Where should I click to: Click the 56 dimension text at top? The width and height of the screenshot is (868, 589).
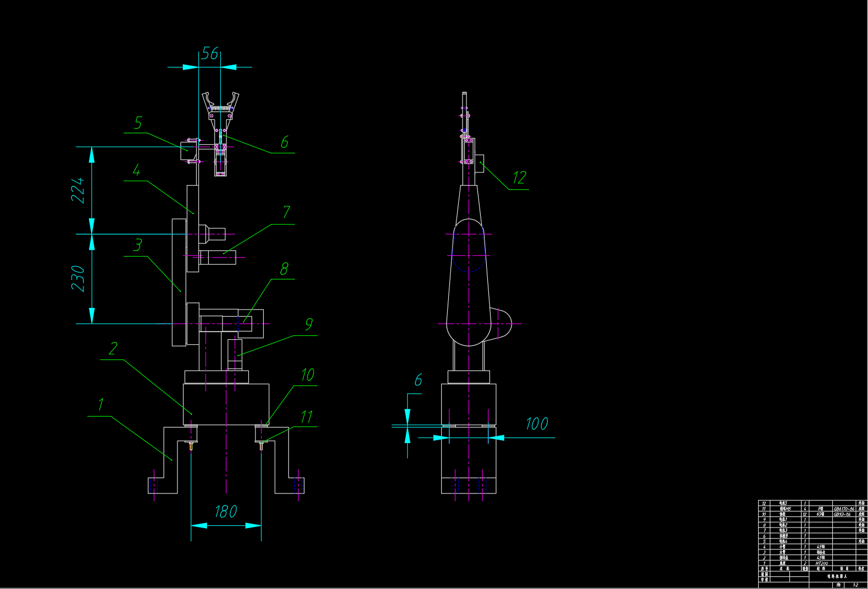tap(210, 53)
